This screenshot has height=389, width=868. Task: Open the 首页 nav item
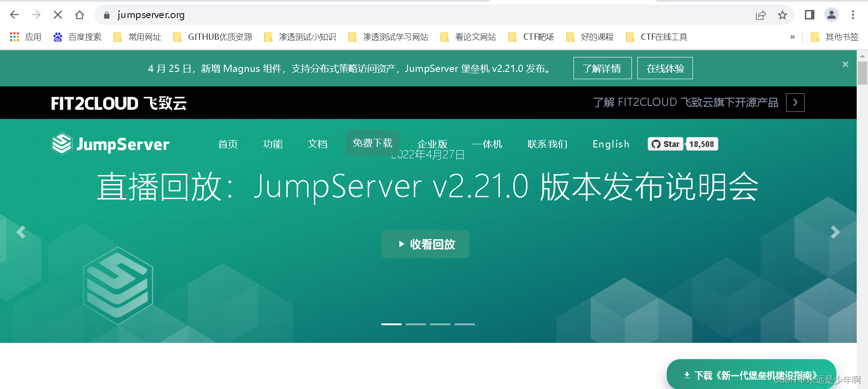tap(228, 144)
